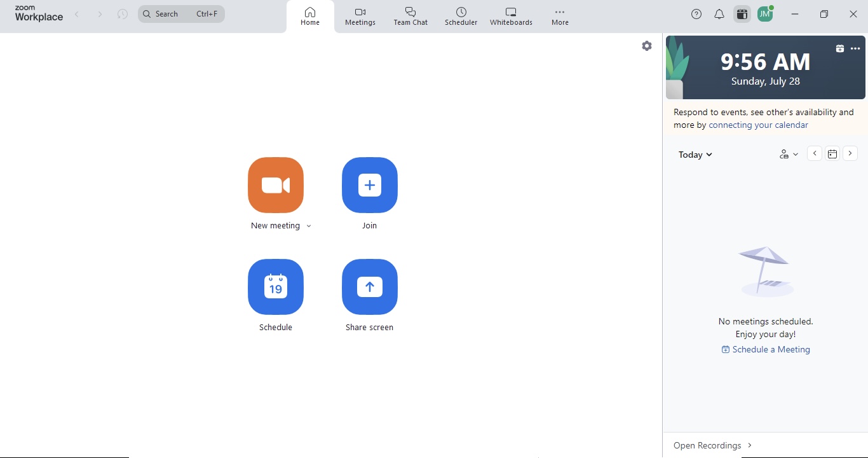Open the date picker calendar icon

pos(832,153)
